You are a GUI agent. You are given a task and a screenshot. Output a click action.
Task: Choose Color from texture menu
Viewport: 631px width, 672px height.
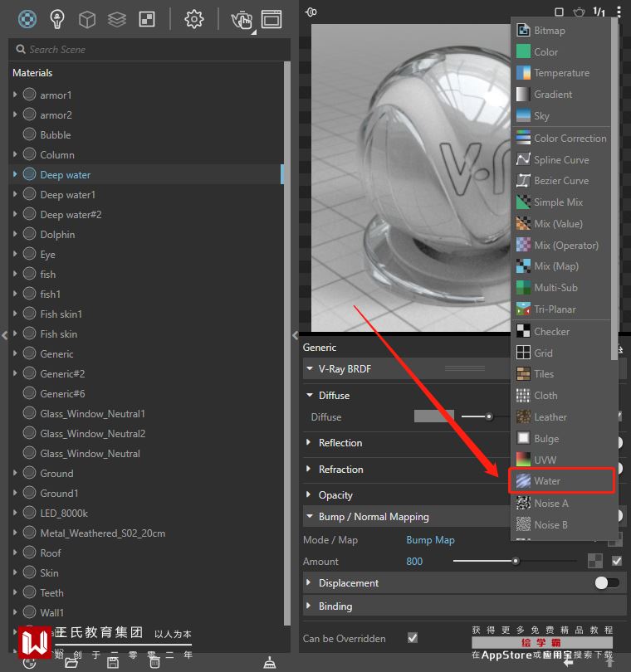(x=561, y=52)
